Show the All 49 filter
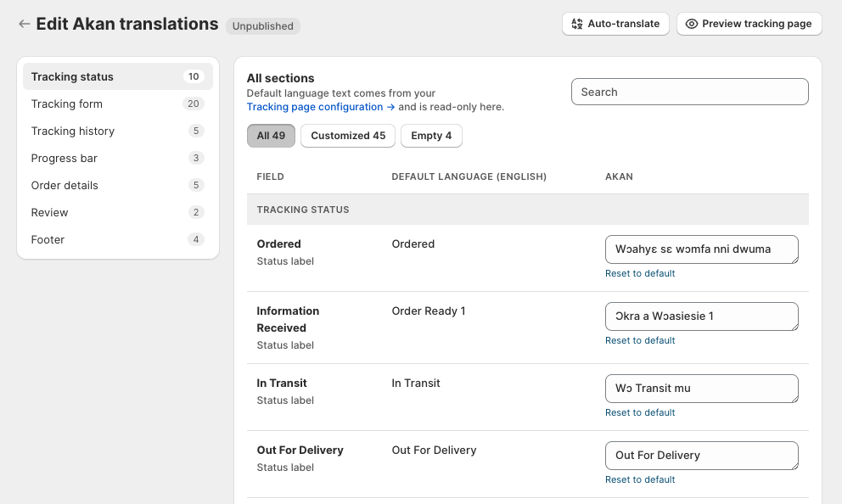Image resolution: width=842 pixels, height=504 pixels. [x=271, y=136]
